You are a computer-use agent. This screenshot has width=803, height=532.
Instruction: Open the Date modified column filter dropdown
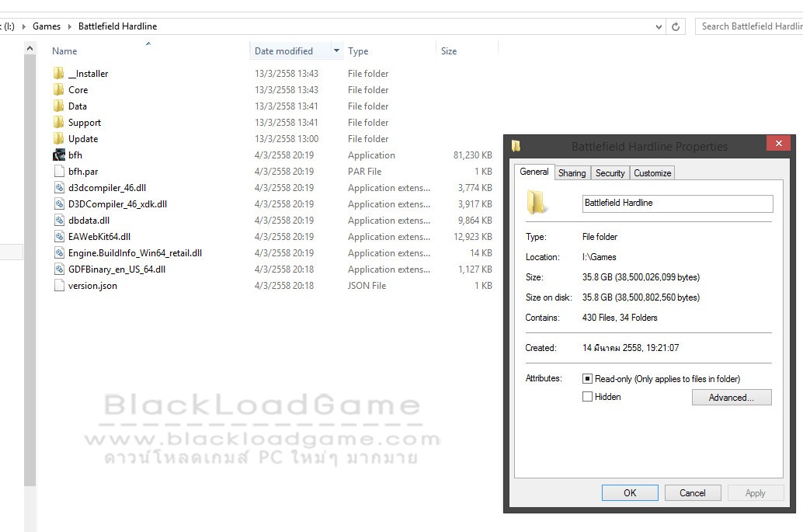pyautogui.click(x=336, y=50)
